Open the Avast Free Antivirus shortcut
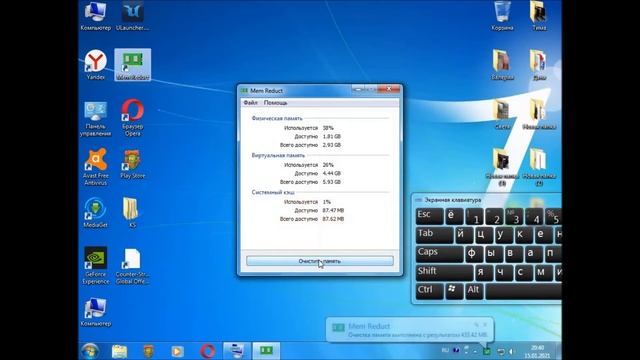640x360 pixels. pyautogui.click(x=96, y=167)
